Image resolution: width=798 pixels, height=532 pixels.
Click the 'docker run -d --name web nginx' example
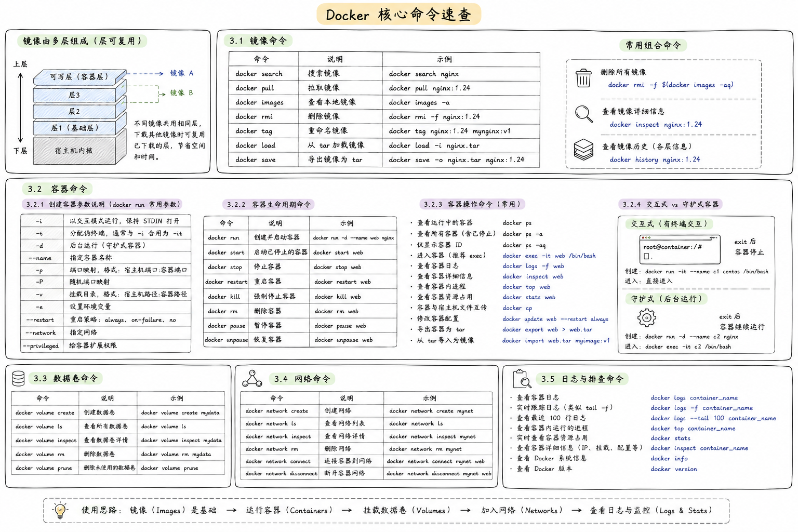[x=353, y=238]
